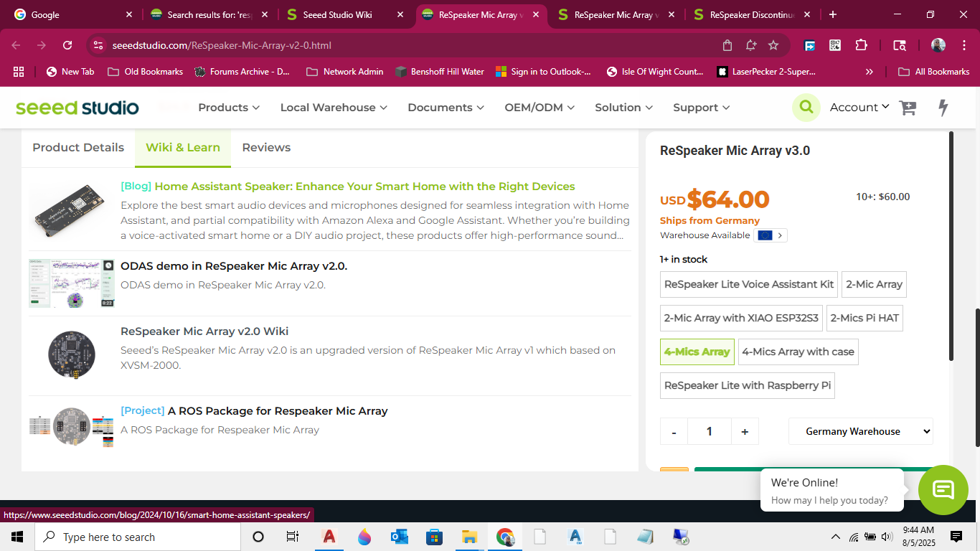
Task: Select the 4-Mics Array option
Action: pos(697,352)
